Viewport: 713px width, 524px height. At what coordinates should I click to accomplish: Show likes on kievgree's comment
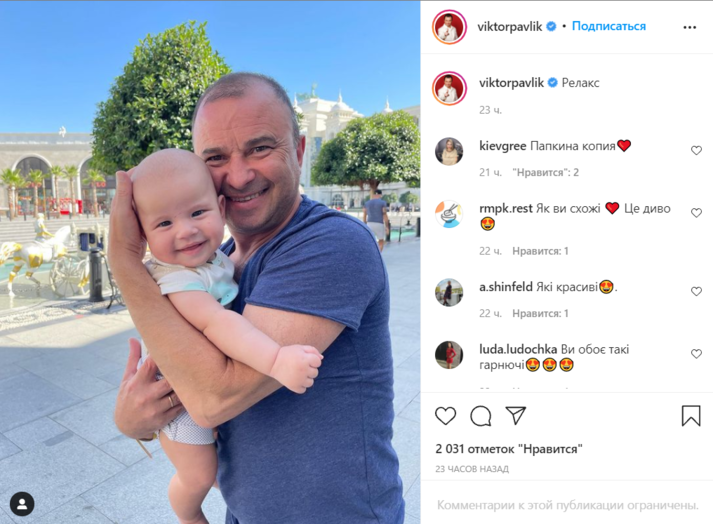tap(545, 172)
